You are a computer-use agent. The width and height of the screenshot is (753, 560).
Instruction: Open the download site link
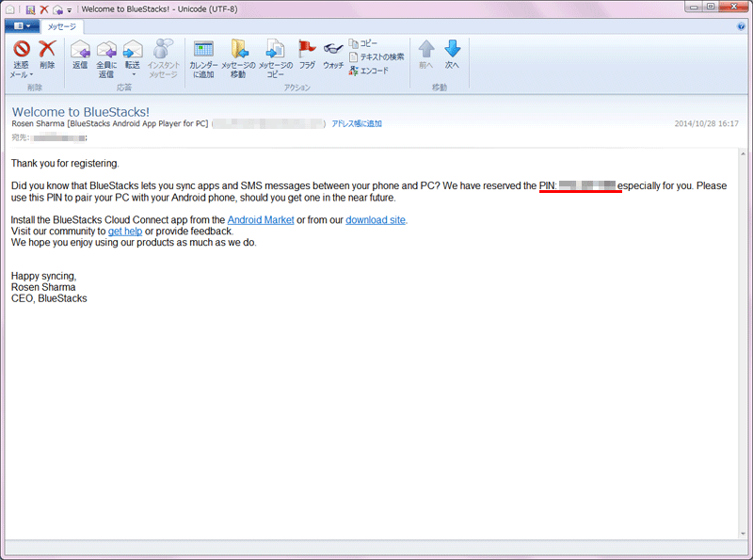[376, 220]
